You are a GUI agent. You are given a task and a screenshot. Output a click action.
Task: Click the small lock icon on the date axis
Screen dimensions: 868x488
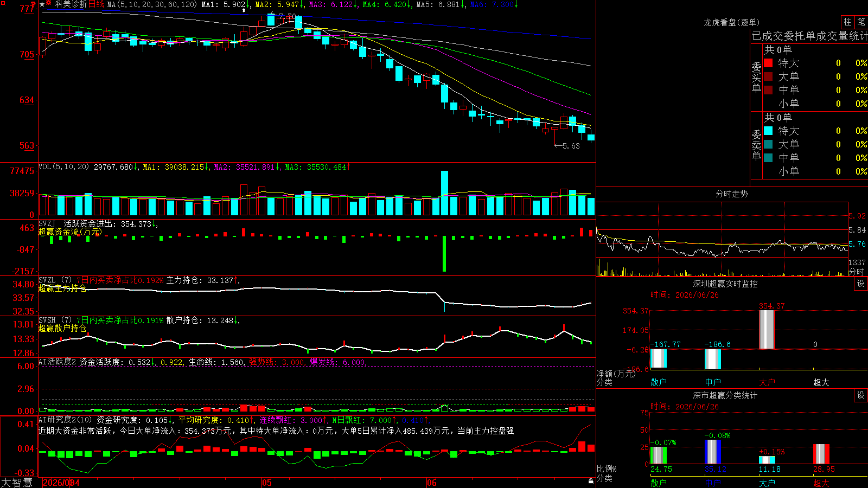tap(591, 481)
